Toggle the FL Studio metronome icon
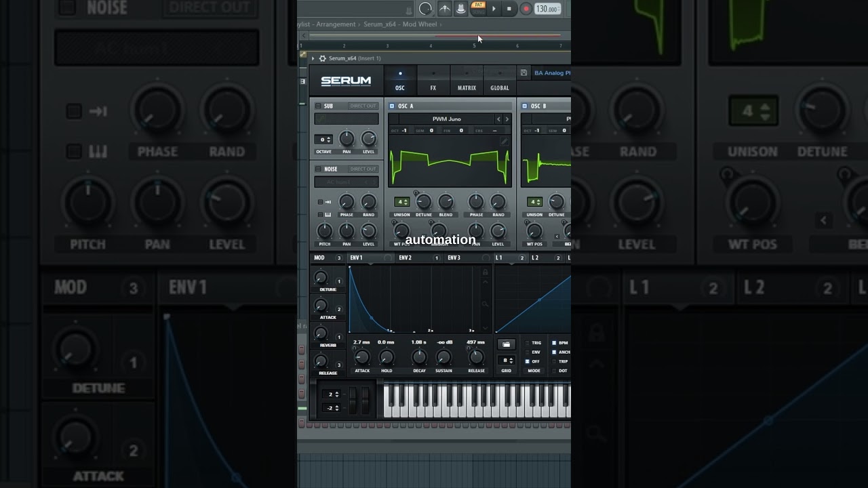Viewport: 868px width, 488px height. (x=444, y=9)
